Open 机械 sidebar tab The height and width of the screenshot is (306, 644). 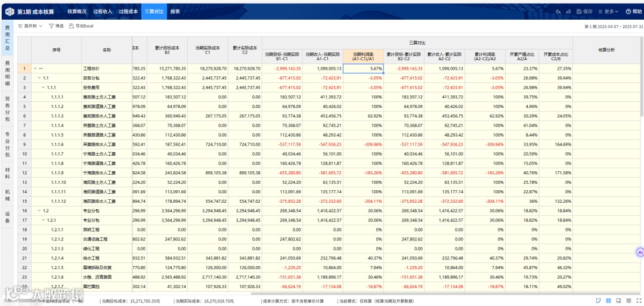coord(7,194)
